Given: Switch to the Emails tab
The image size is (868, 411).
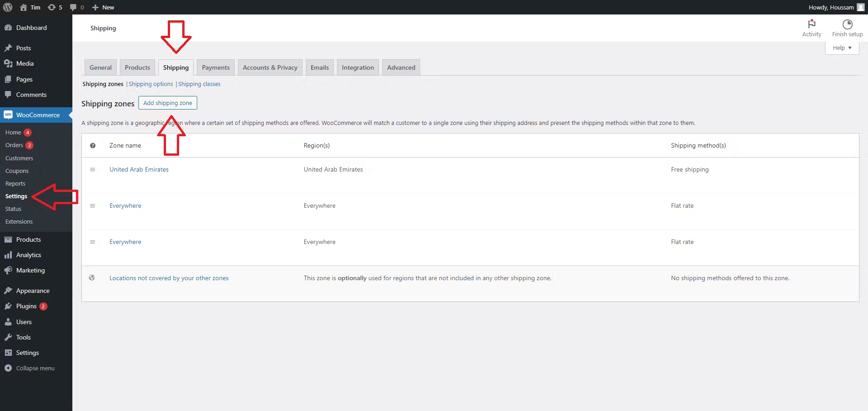Looking at the screenshot, I should 320,67.
